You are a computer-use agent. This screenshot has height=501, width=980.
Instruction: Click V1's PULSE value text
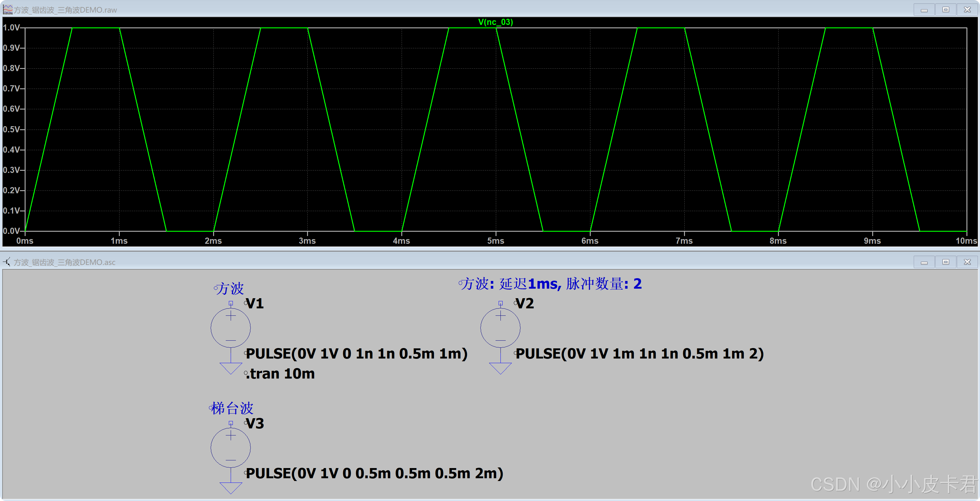[356, 354]
